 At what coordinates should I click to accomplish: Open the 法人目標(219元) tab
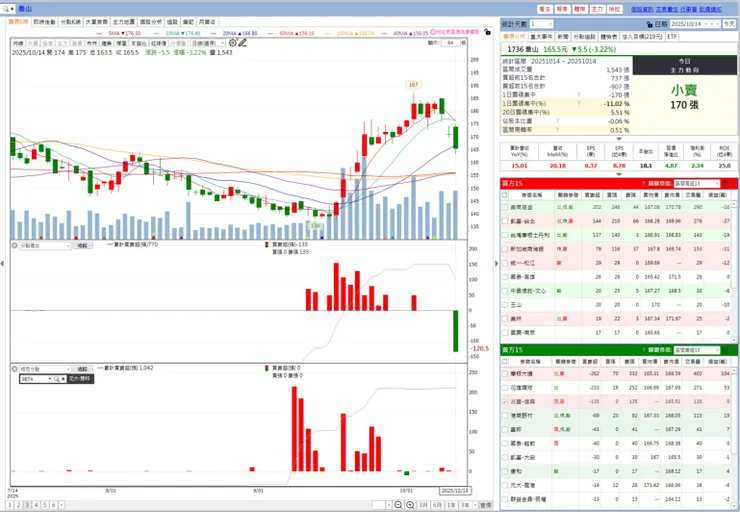click(x=642, y=36)
